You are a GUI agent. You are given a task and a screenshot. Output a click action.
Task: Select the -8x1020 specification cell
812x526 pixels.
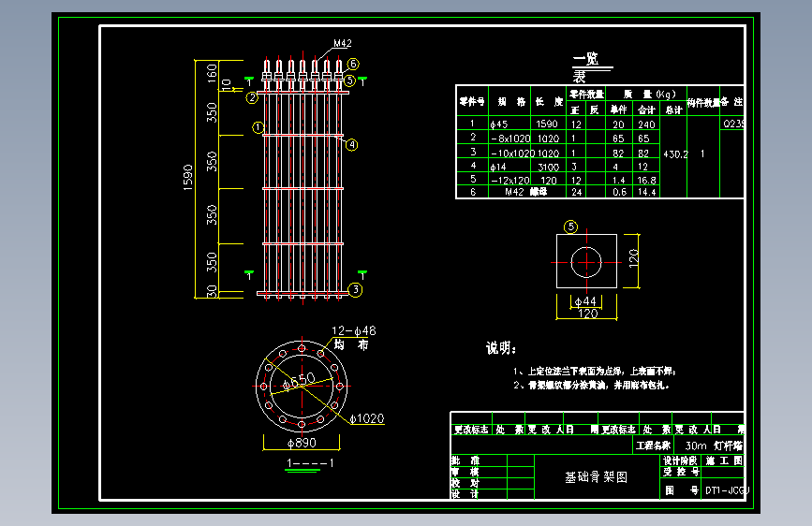510,139
